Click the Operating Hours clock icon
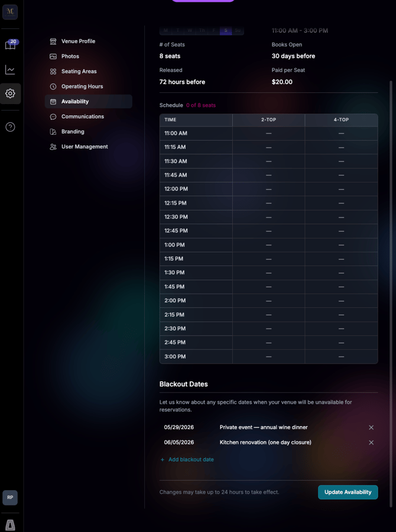This screenshot has width=396, height=532. 53,86
